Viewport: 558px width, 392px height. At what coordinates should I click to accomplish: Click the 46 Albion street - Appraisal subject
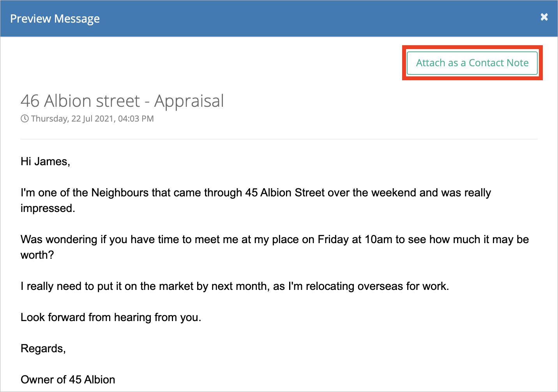(122, 101)
